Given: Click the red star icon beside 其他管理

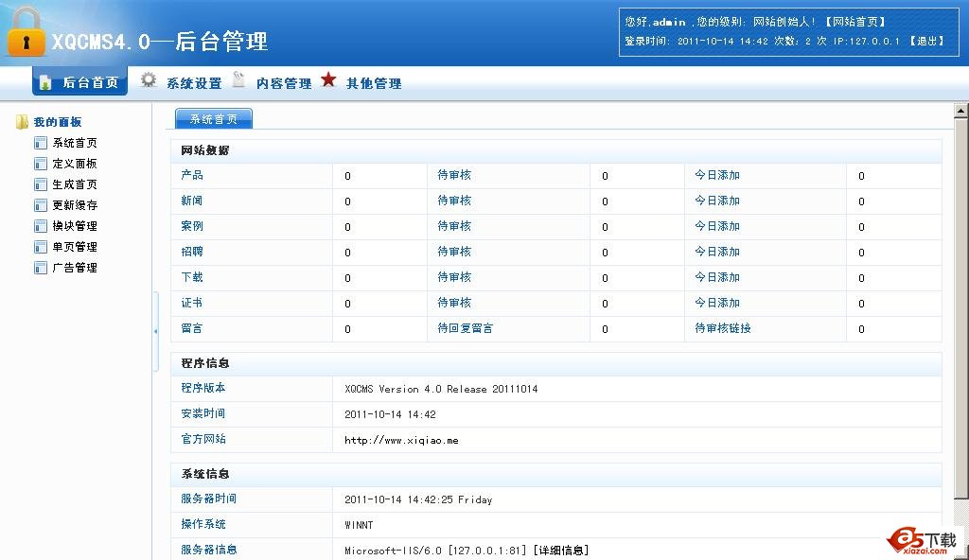Looking at the screenshot, I should [x=328, y=79].
